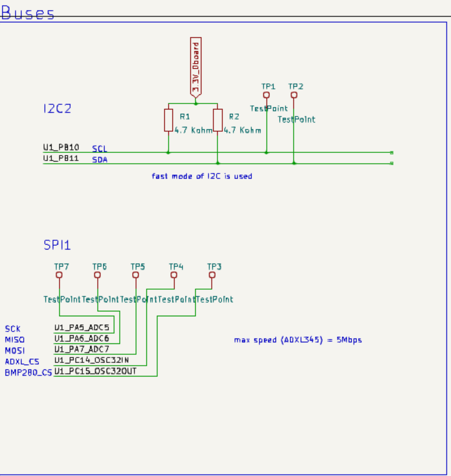The width and height of the screenshot is (451, 476).
Task: Click the TP1 test point circle
Action: point(266,95)
